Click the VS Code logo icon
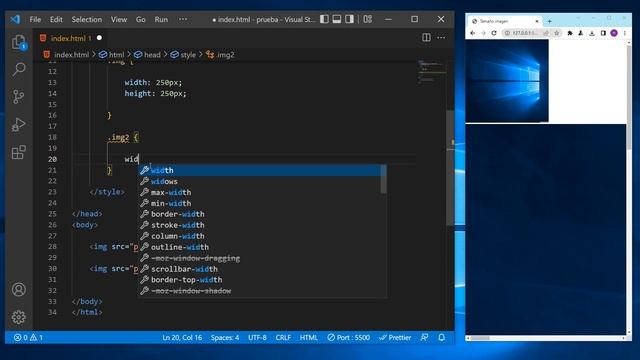 point(15,19)
